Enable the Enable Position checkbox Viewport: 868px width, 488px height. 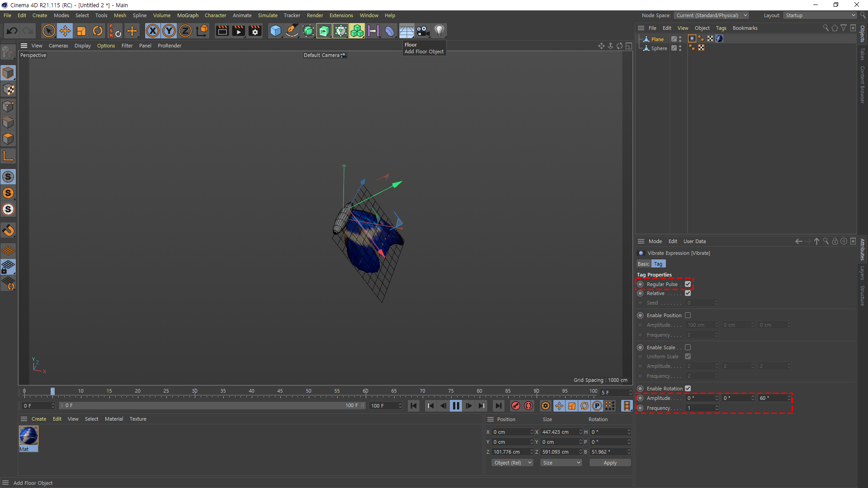click(x=688, y=315)
